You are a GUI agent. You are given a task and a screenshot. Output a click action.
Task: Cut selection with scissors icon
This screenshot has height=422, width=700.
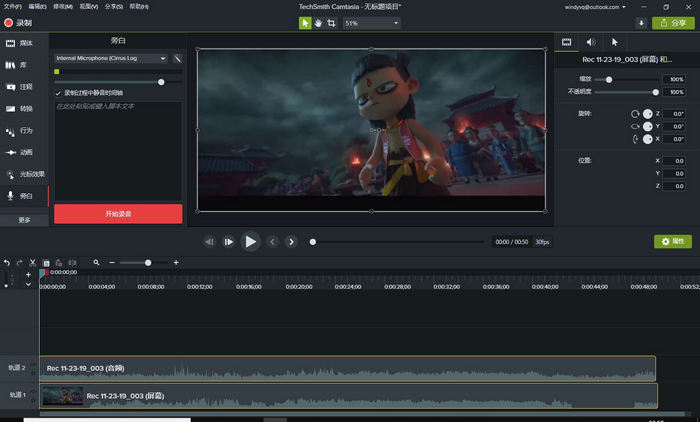32,263
